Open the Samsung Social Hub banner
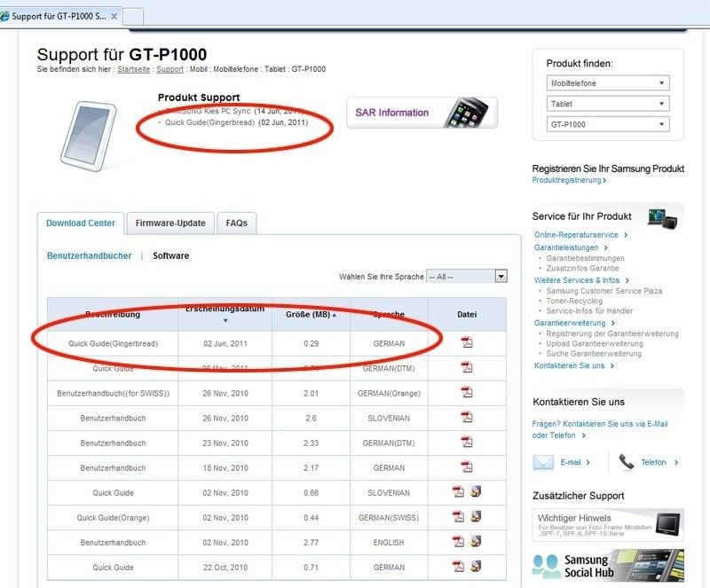The image size is (710, 588). coord(608,566)
